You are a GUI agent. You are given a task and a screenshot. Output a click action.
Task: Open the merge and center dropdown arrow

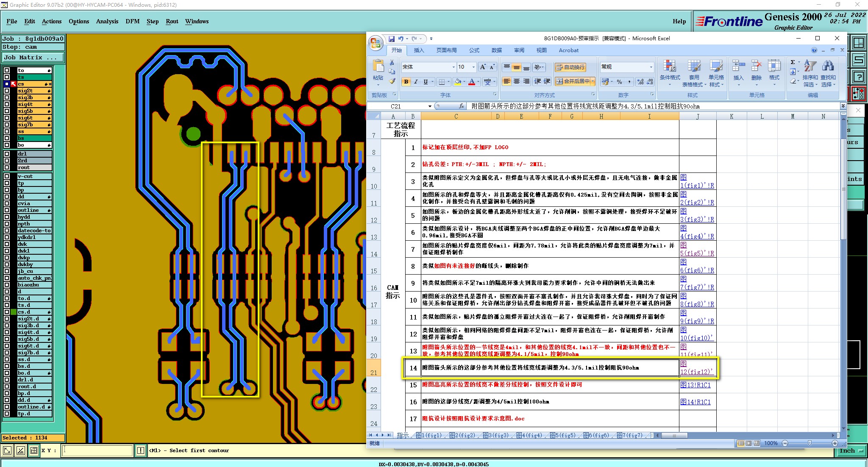(593, 81)
